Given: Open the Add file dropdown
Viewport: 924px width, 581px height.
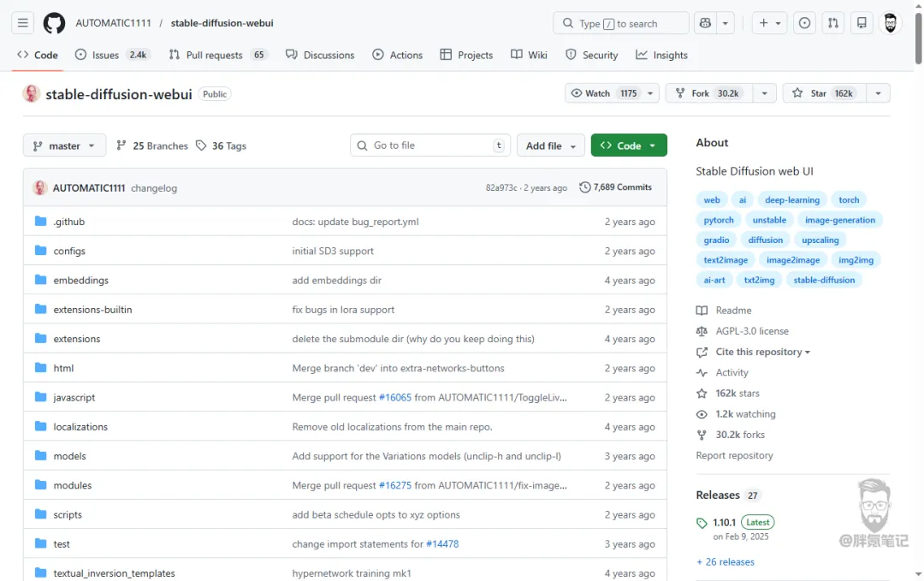Looking at the screenshot, I should coord(550,145).
